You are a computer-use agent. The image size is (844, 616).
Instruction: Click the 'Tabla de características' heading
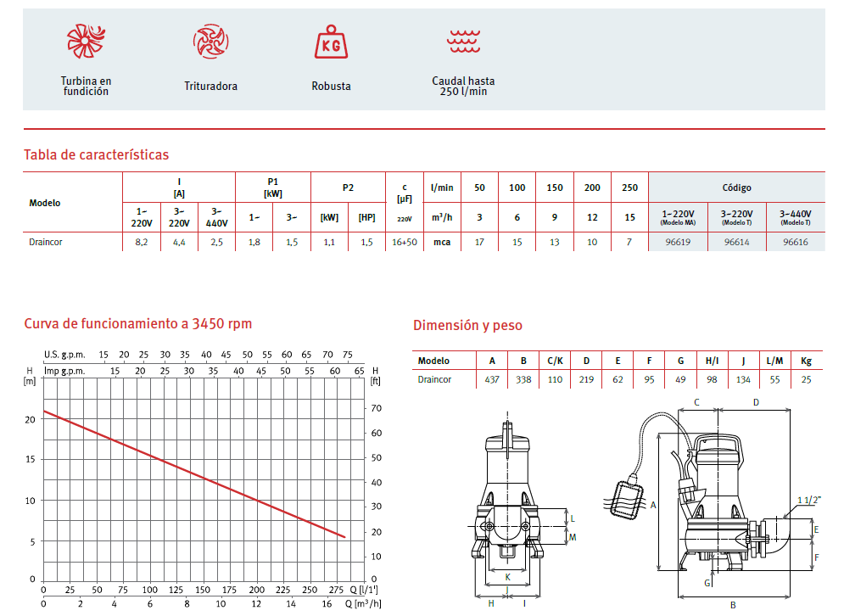[x=96, y=154]
